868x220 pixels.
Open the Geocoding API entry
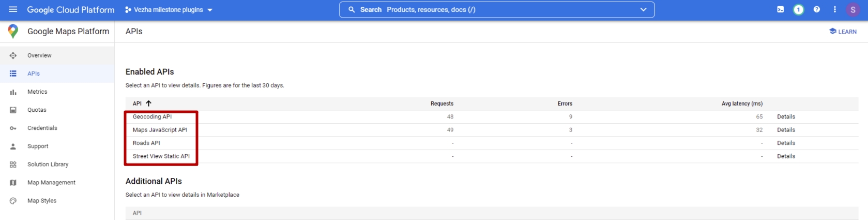click(x=152, y=117)
